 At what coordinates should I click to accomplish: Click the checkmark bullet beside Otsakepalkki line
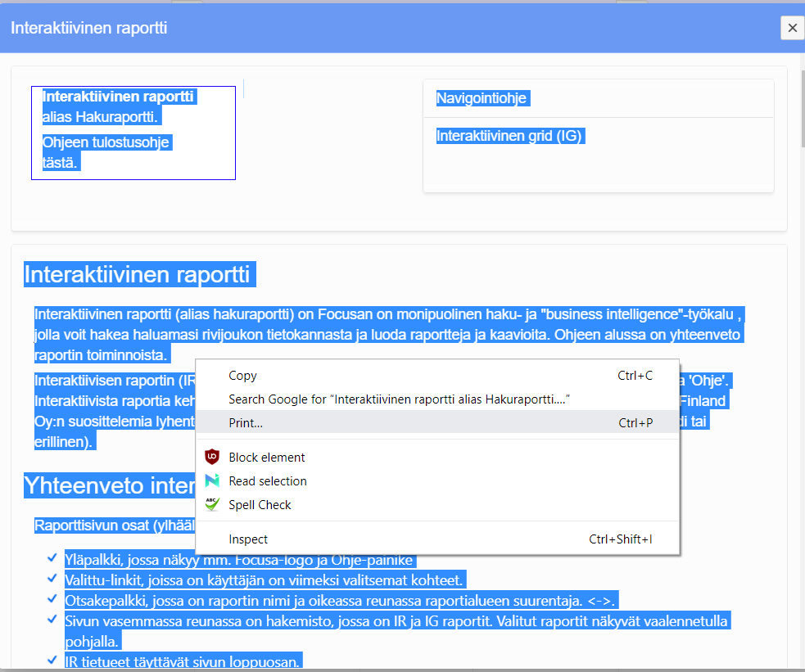pos(52,600)
